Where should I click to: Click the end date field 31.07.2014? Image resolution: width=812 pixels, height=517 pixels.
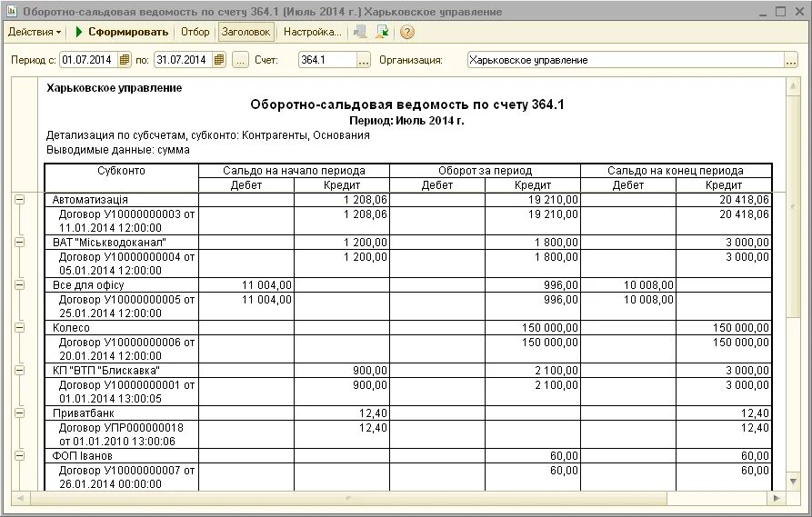pos(184,60)
